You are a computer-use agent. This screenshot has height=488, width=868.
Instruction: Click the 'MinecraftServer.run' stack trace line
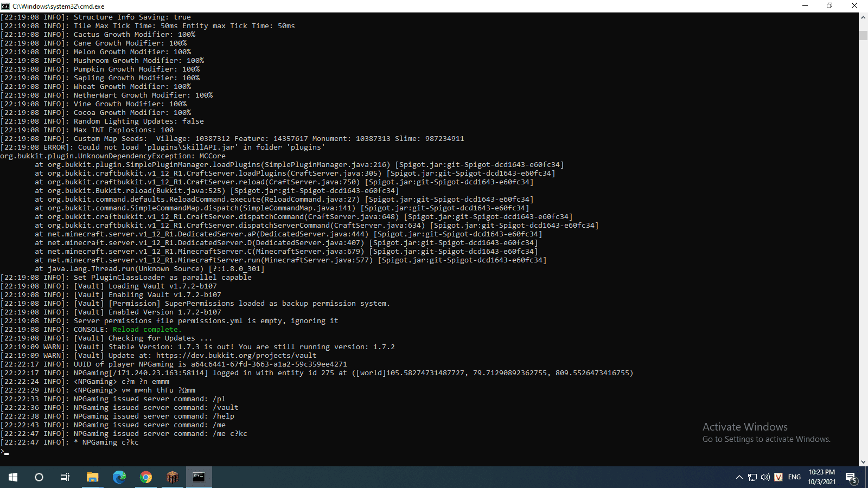tap(291, 260)
